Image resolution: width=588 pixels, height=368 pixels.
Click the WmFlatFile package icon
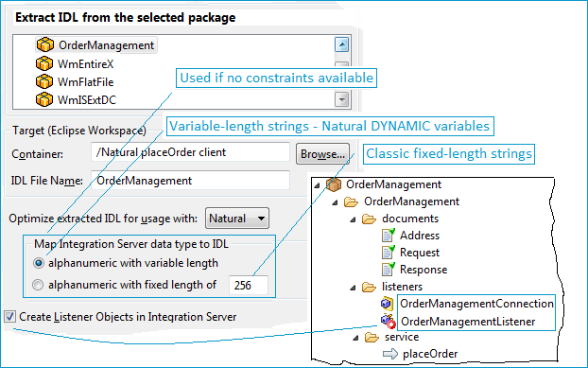44,81
